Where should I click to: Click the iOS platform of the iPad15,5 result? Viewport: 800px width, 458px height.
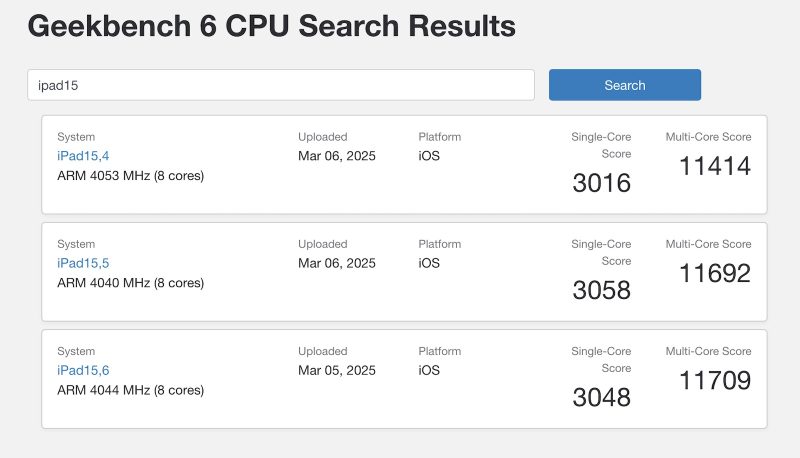[429, 263]
